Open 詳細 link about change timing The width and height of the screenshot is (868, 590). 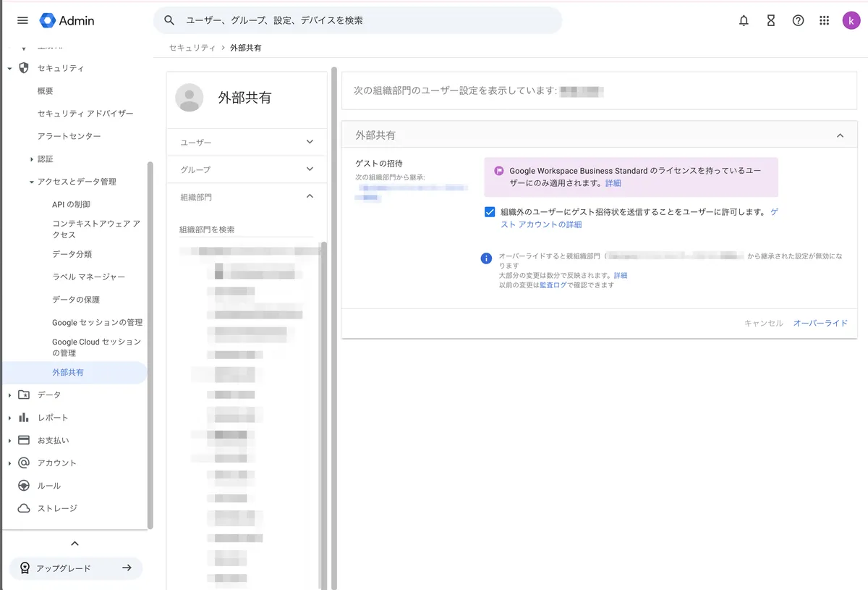coord(621,276)
